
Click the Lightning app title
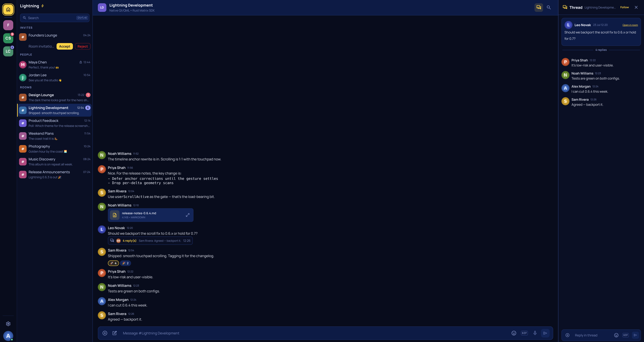(x=30, y=6)
